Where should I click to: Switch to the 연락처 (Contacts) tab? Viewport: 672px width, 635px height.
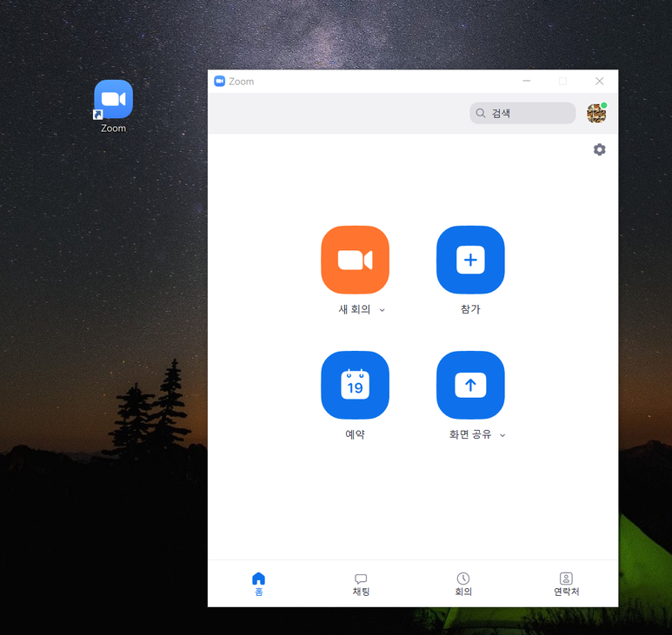566,584
